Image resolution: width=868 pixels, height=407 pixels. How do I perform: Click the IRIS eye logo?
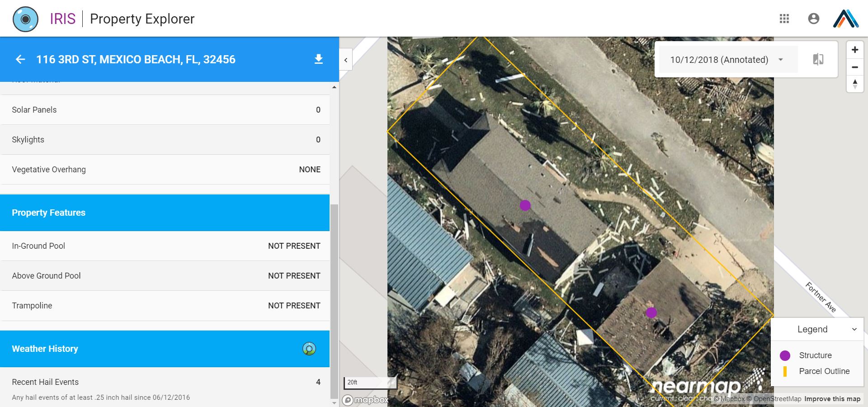tap(26, 19)
